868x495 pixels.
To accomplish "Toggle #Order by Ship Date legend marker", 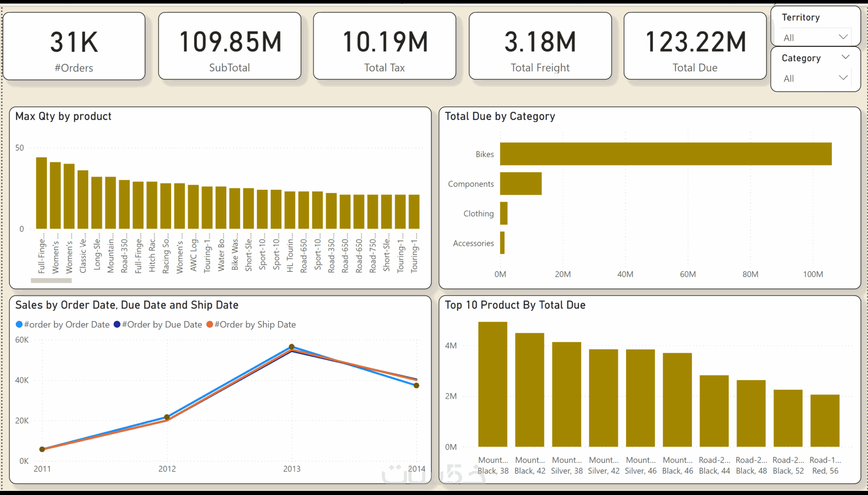I will click(209, 325).
